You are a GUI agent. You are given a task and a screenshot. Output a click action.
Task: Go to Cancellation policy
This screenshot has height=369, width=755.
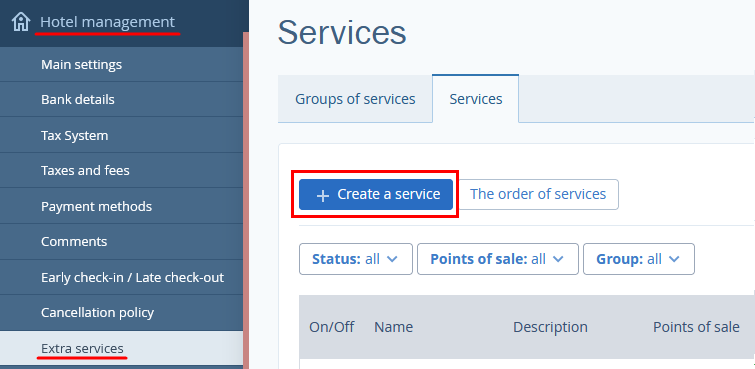point(121,313)
